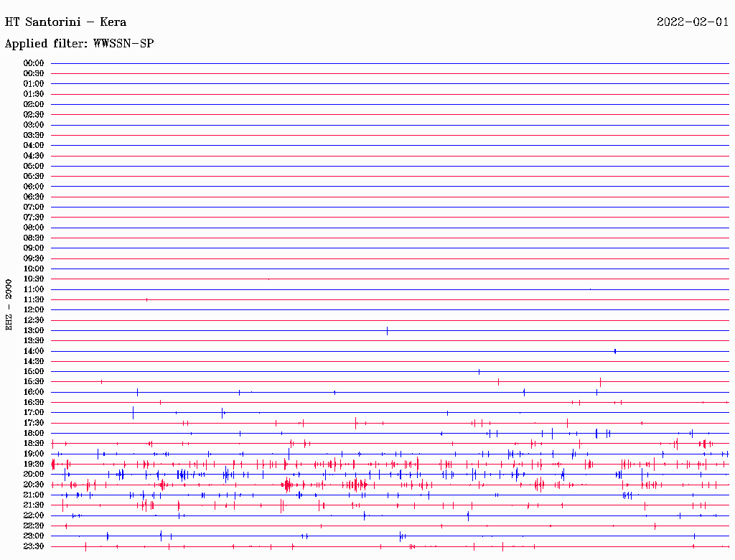
Task: Select the 07:00 time label
Action: (34, 207)
